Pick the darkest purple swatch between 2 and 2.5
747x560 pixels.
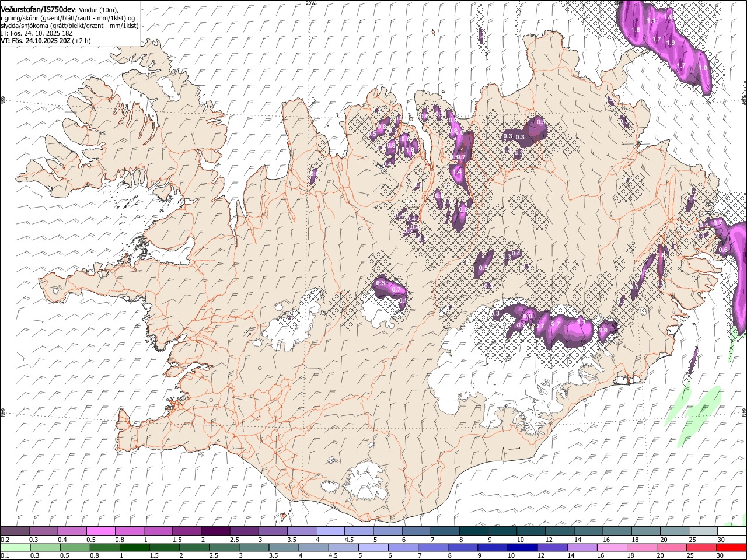click(215, 531)
